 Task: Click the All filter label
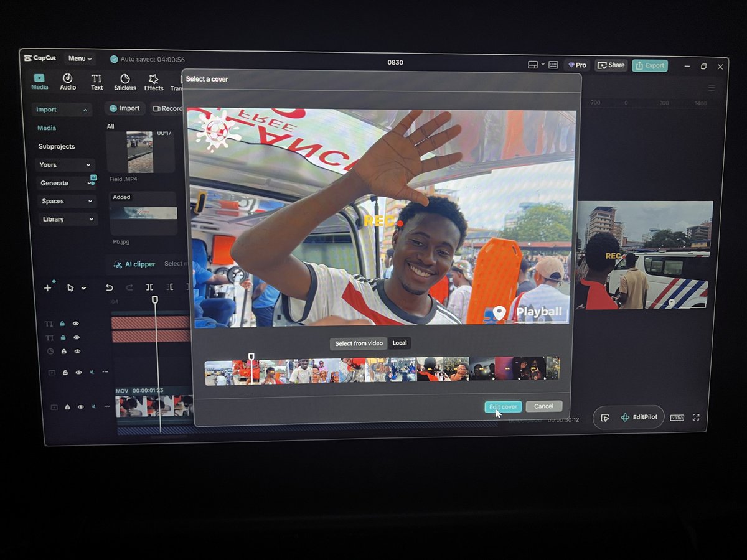click(110, 126)
